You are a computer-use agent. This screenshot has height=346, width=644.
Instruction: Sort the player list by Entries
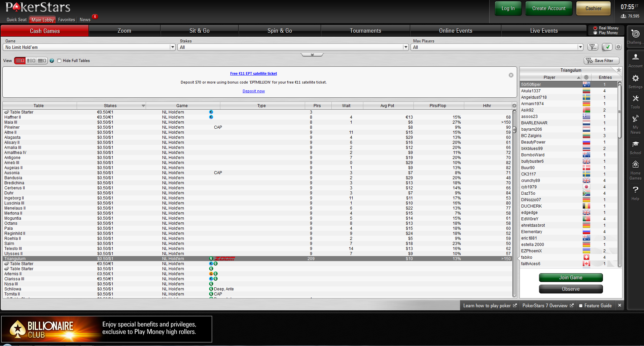coord(605,77)
